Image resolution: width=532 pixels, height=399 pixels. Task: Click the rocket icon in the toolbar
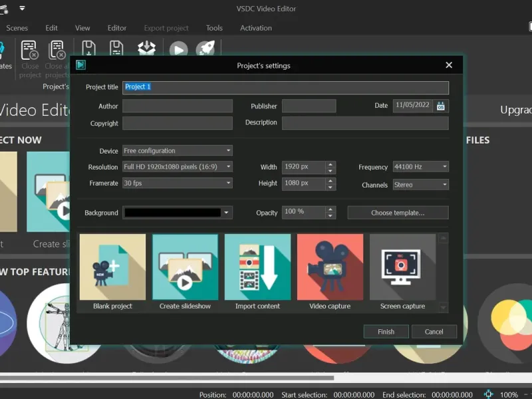click(205, 51)
